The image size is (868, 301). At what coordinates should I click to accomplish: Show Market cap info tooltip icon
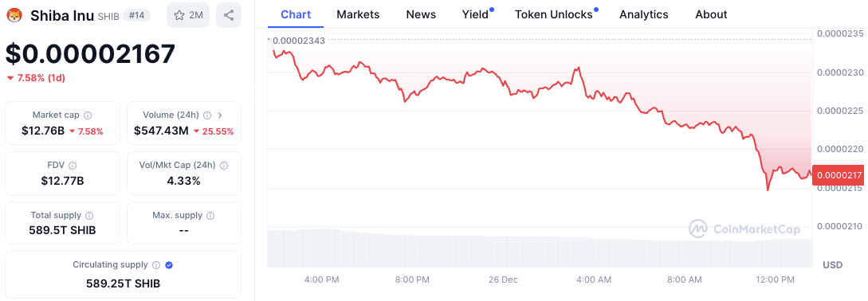[x=88, y=115]
